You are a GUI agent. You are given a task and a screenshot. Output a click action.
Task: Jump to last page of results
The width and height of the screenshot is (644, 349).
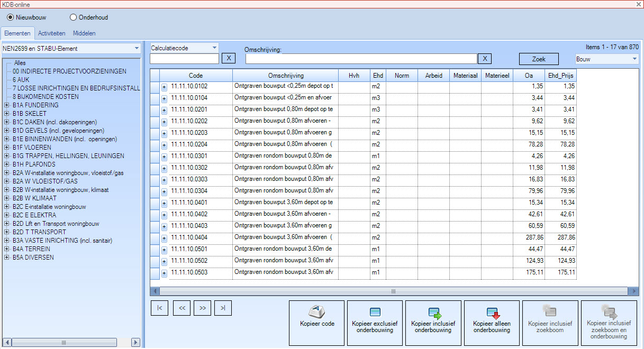[223, 308]
